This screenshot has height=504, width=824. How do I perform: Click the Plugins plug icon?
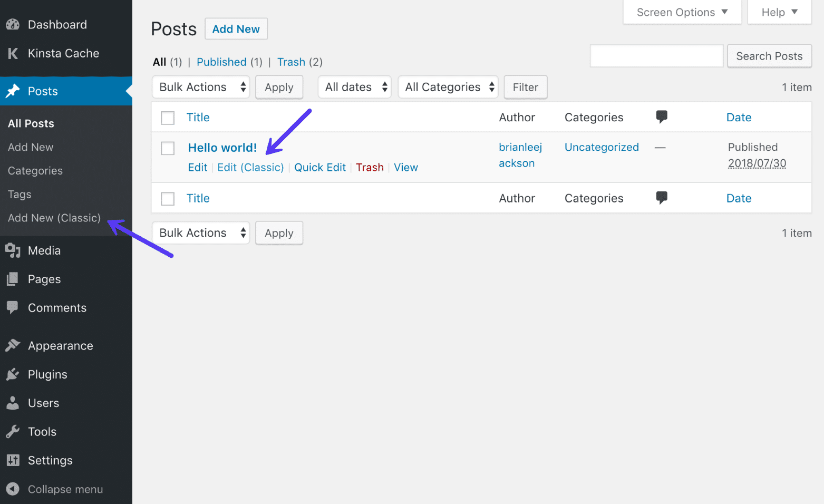pos(13,374)
